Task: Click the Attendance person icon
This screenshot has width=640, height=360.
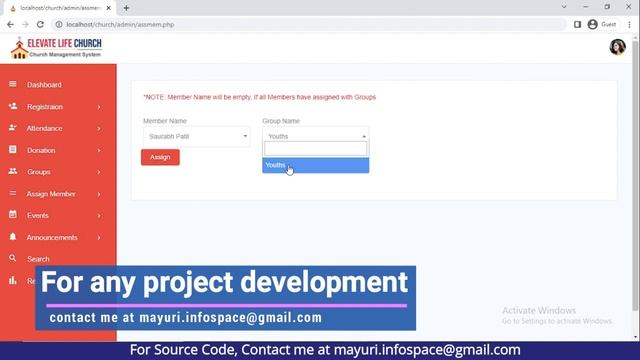Action: click(13, 128)
